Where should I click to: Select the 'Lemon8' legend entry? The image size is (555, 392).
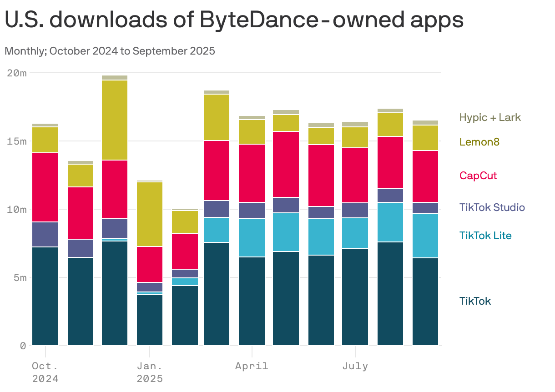pos(479,141)
